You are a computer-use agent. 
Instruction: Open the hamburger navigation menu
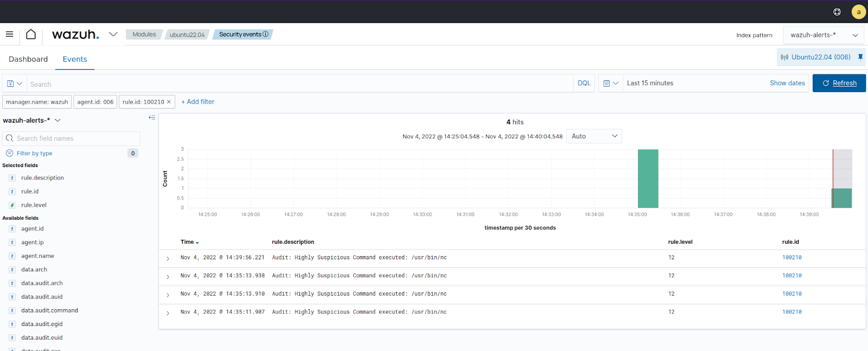(9, 34)
